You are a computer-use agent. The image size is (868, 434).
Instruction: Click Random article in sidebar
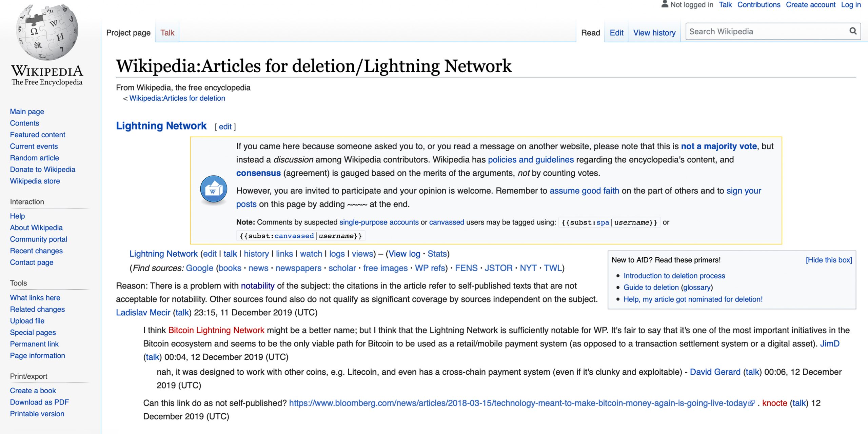pos(34,158)
